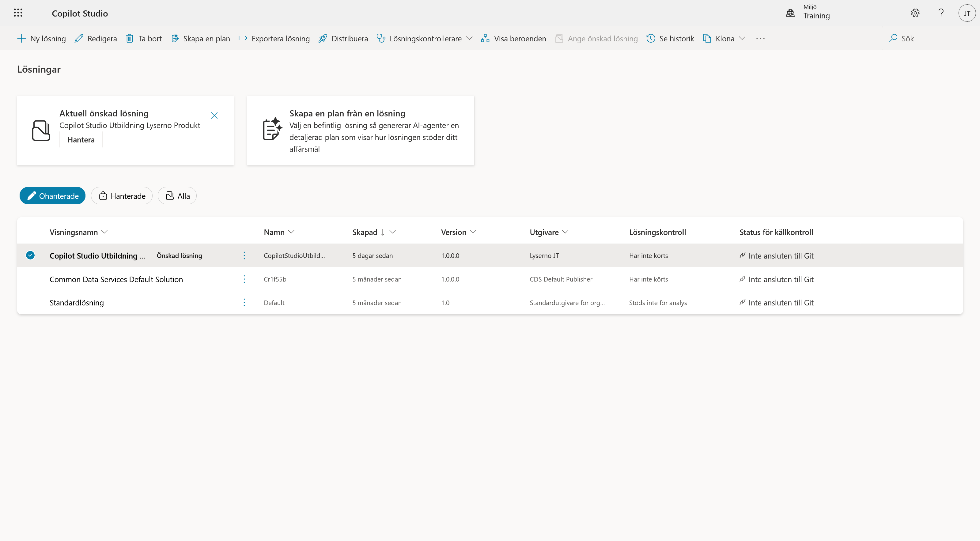Viewport: 980px width, 541px height.
Task: Click the search magnifier icon
Action: click(892, 38)
